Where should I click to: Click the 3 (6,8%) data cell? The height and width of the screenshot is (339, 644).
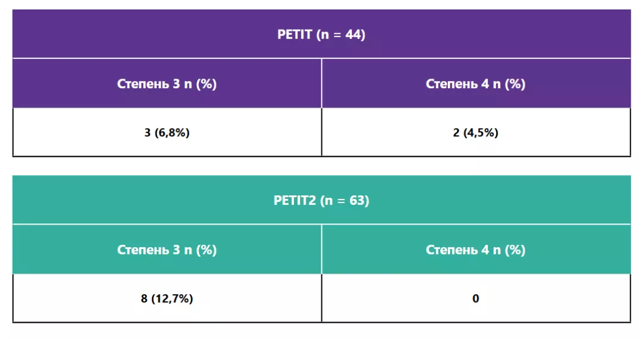point(167,133)
